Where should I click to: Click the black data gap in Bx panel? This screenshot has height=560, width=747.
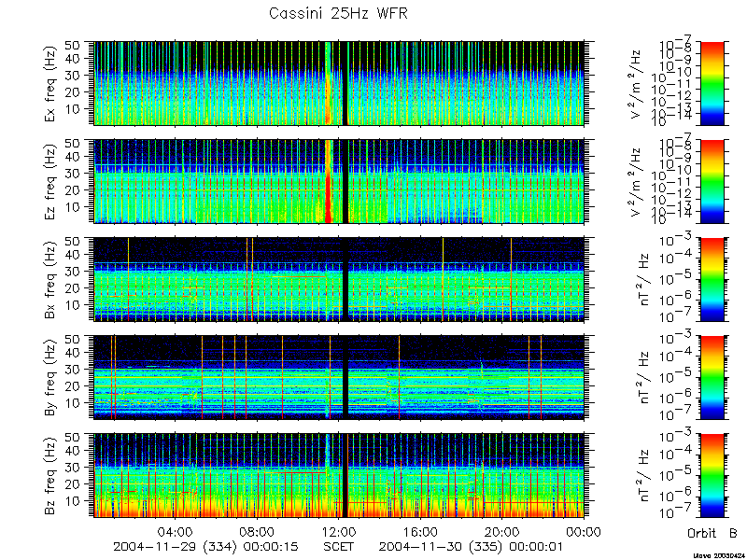pyautogui.click(x=345, y=279)
